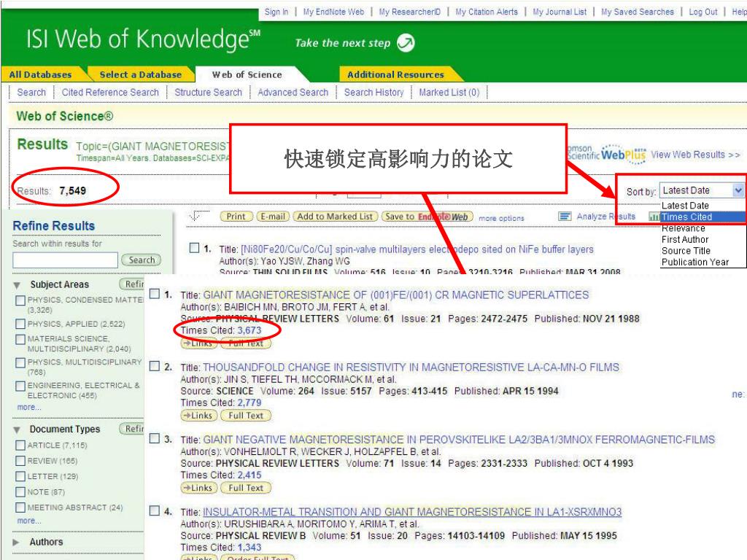Open Times Cited 3,673 link
The width and height of the screenshot is (747, 560).
(x=249, y=330)
